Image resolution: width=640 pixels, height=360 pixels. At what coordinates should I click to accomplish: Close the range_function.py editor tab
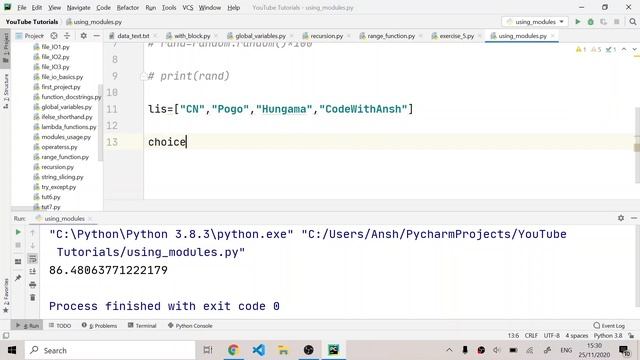pos(421,36)
